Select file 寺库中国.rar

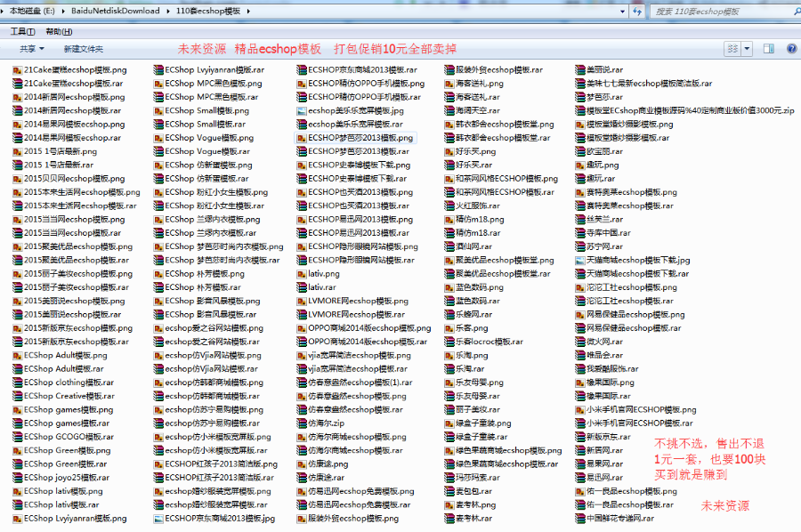[x=603, y=233]
